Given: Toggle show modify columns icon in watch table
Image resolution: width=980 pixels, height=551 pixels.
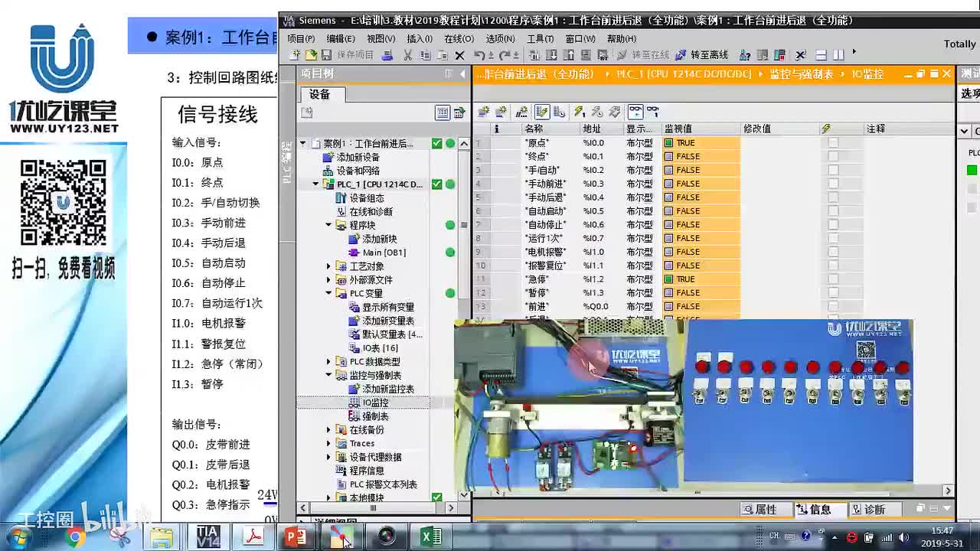Looking at the screenshot, I should pos(541,112).
